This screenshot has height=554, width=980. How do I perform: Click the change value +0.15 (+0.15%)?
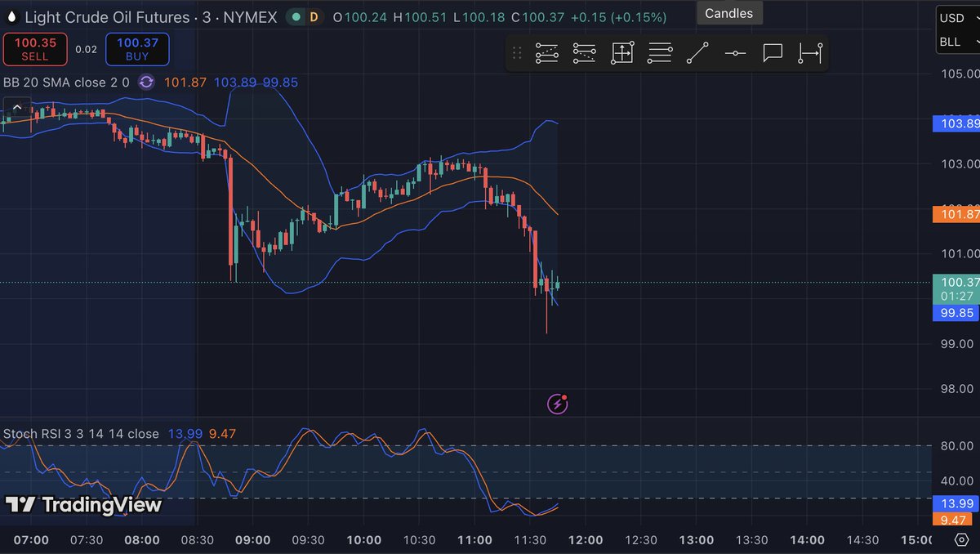pyautogui.click(x=618, y=17)
